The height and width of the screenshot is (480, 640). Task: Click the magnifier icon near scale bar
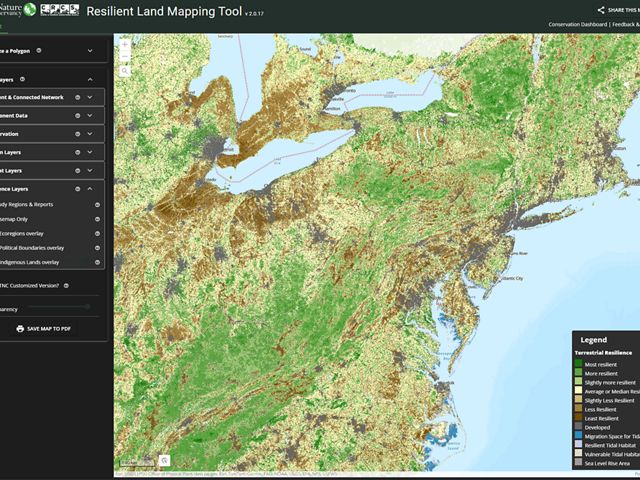[x=163, y=460]
